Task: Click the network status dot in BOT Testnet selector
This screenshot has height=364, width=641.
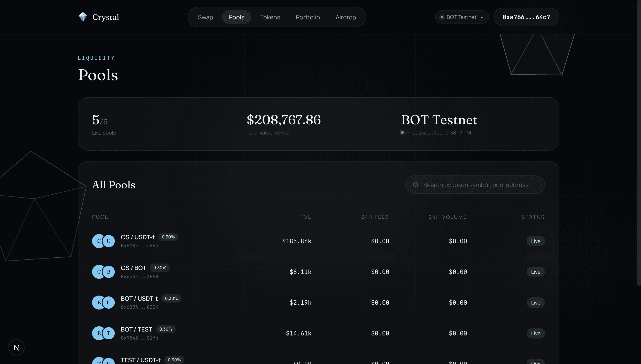Action: (x=442, y=17)
